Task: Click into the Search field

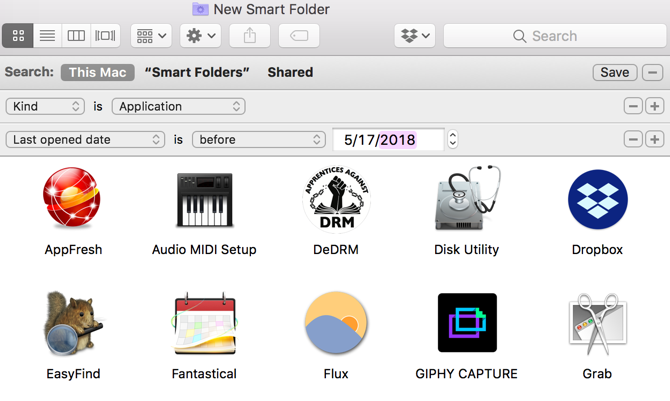Action: (555, 36)
